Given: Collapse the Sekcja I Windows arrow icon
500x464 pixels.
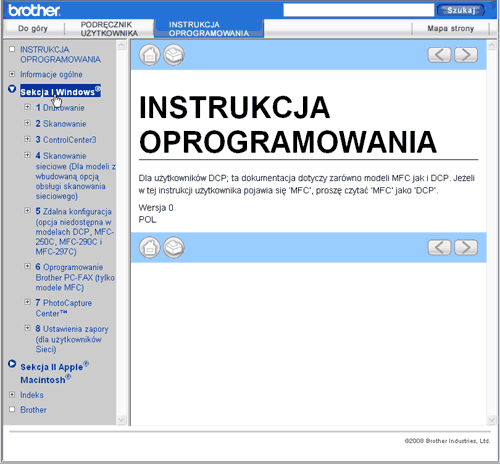Looking at the screenshot, I should 12,89.
